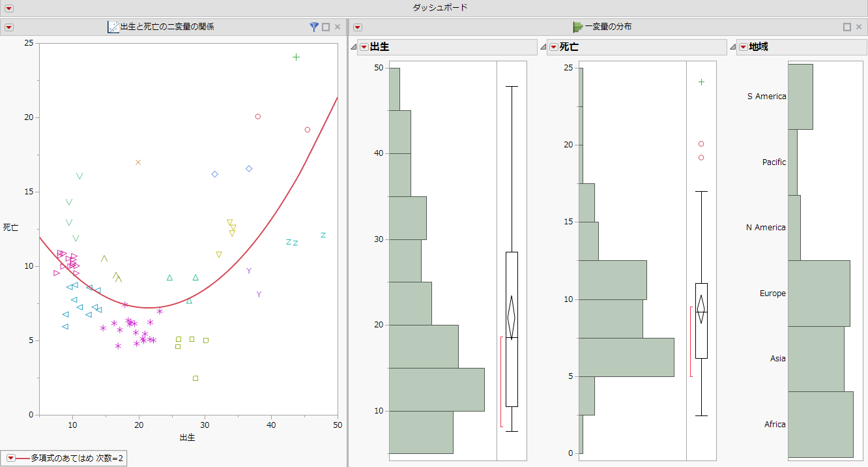868x467 pixels.
Task: Open the dashboard red triangle menu
Action: click(9, 8)
